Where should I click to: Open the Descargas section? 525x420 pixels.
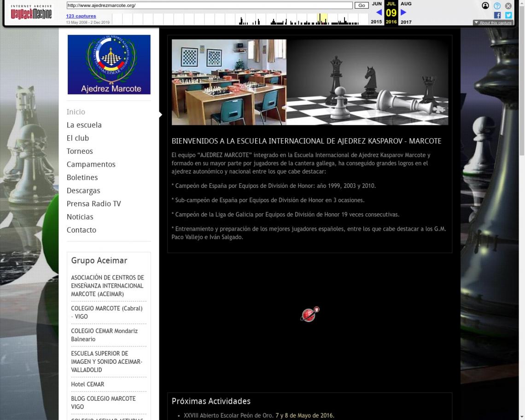click(x=83, y=191)
